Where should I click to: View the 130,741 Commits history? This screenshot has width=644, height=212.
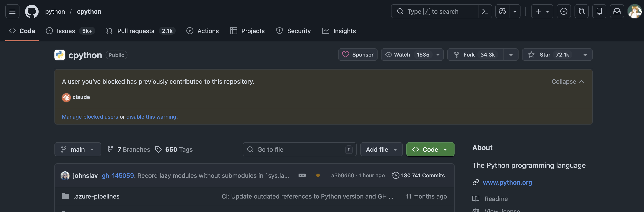[418, 175]
